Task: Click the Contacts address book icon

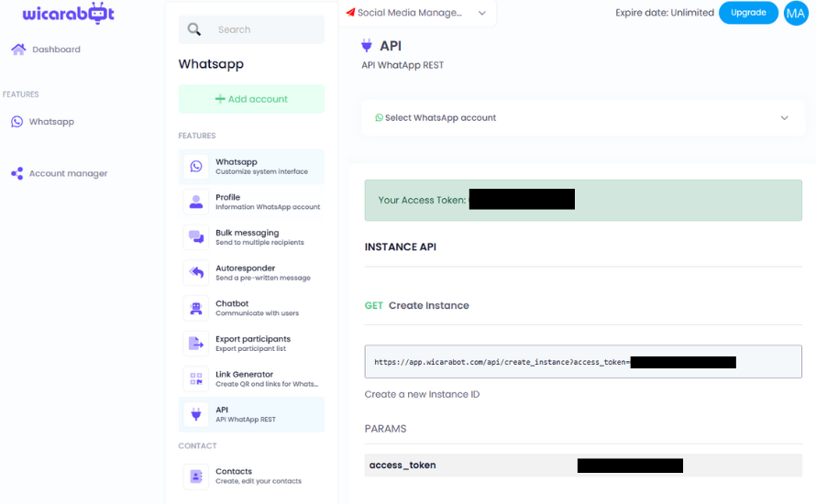Action: pyautogui.click(x=196, y=476)
